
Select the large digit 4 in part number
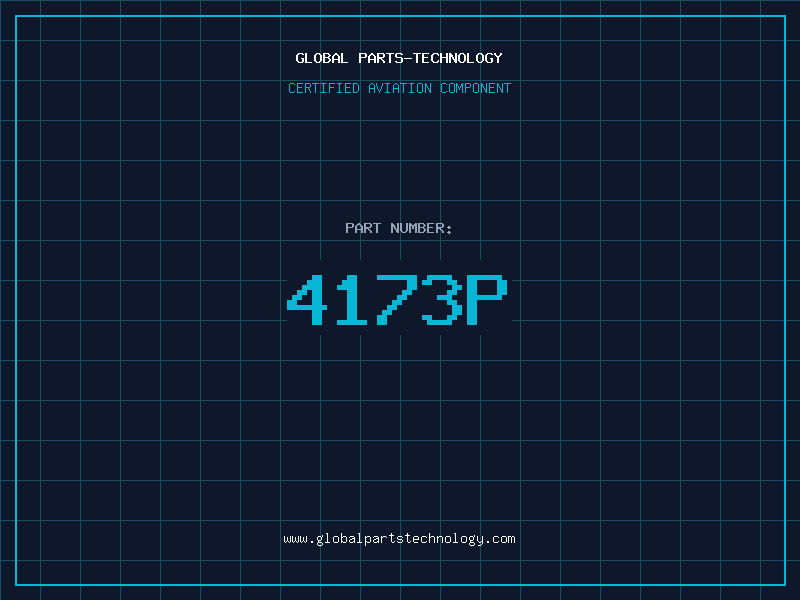307,299
